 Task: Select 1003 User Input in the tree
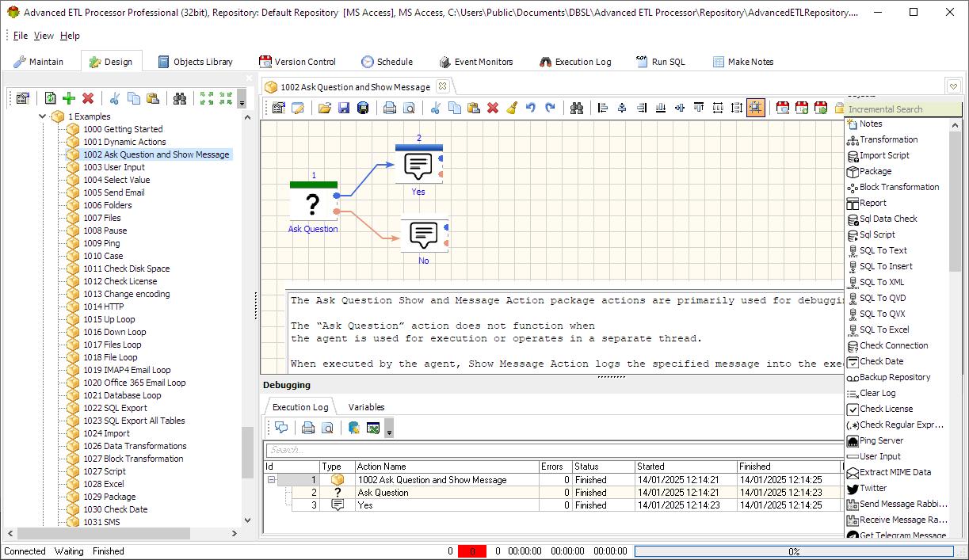tap(114, 167)
